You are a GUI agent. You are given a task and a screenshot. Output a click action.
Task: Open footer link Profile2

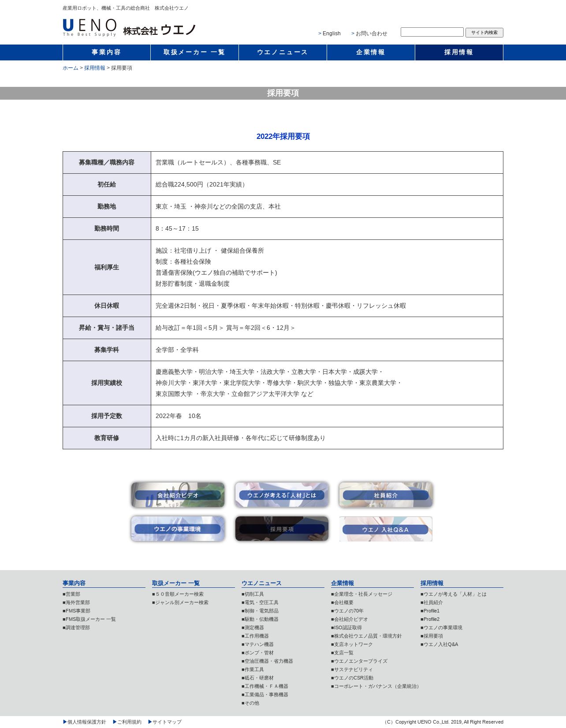point(430,620)
